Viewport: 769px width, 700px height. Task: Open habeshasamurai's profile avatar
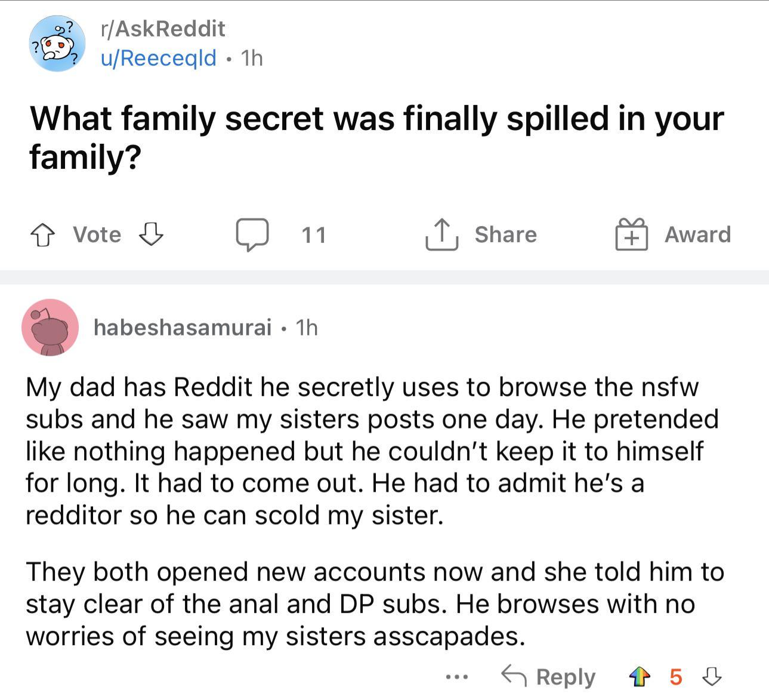(x=51, y=328)
